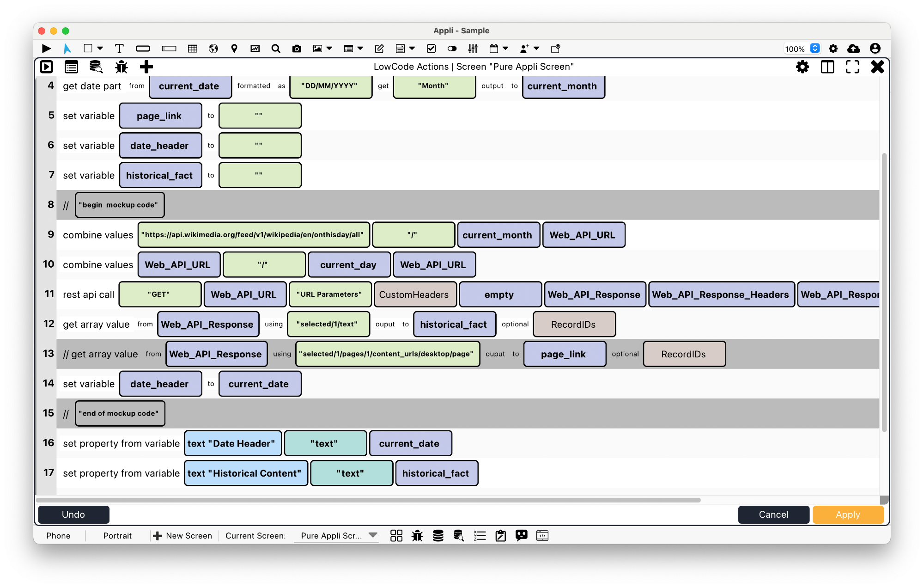The height and width of the screenshot is (588, 924).
Task: Open the form element dropdown arrow
Action: pos(412,49)
